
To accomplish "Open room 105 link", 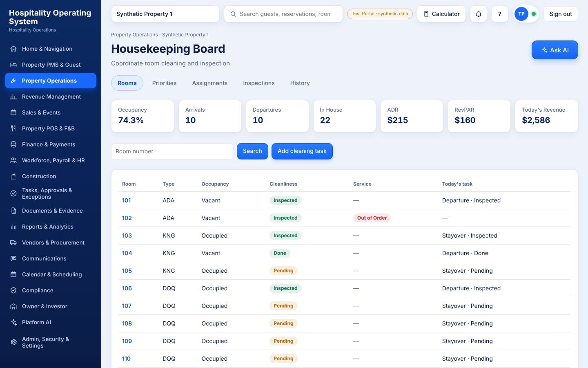I will [x=127, y=271].
